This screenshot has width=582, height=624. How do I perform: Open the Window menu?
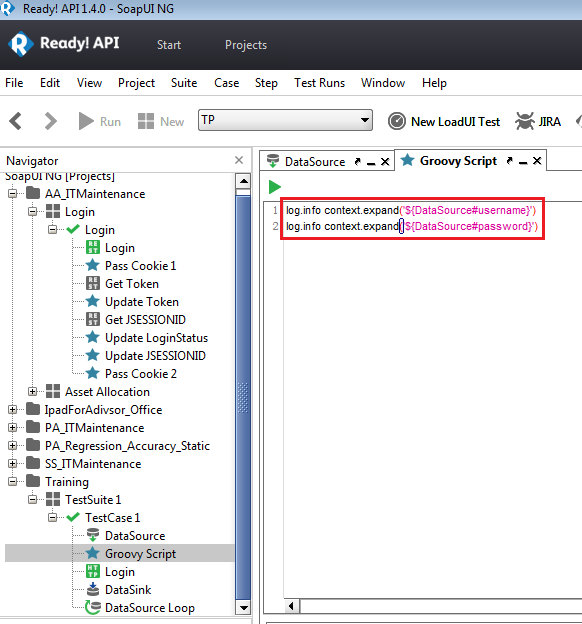click(383, 83)
